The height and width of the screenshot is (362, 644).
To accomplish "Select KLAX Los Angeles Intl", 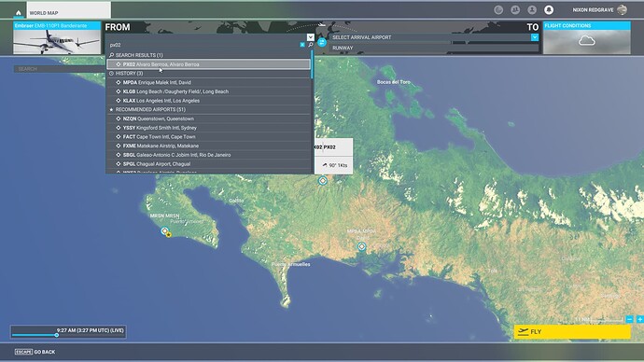I will (208, 101).
